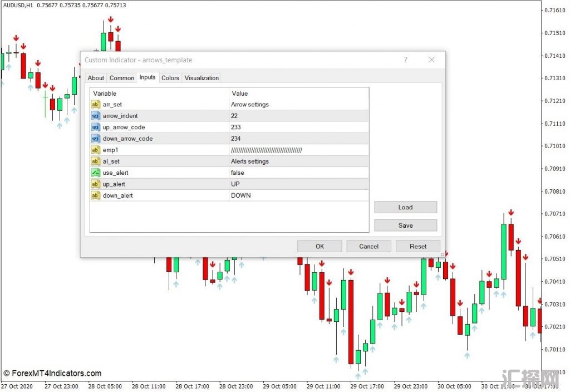Confirm with the OK button

(x=320, y=246)
